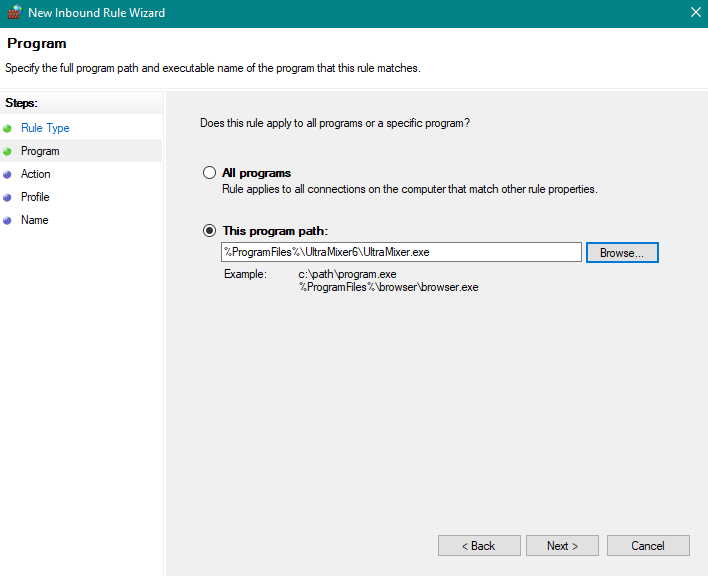
Task: Click the blue bullet beside Profile step
Action: point(8,197)
